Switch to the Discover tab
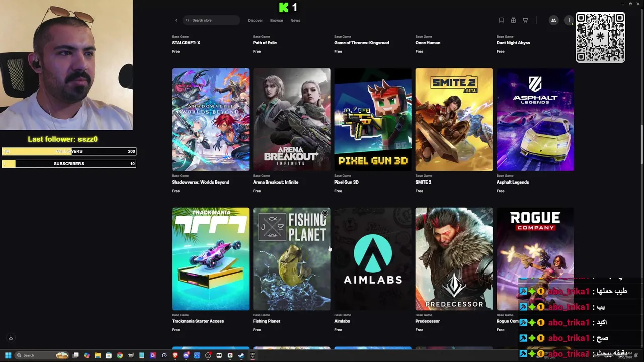Screen dimensions: 644x362 point(255,20)
